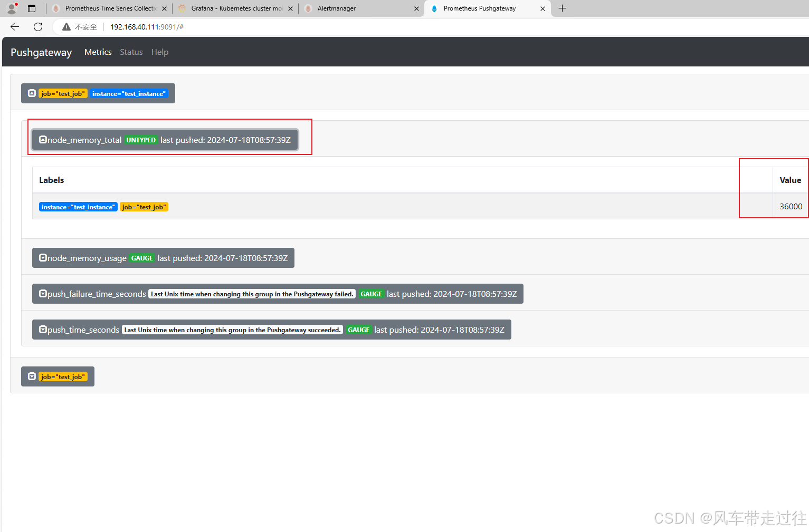Reload the Pushgateway page
Image resolution: width=809 pixels, height=532 pixels.
(x=38, y=27)
